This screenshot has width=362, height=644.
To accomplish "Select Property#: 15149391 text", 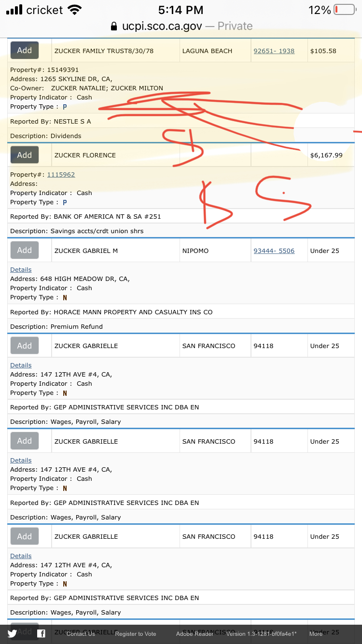I will (44, 70).
